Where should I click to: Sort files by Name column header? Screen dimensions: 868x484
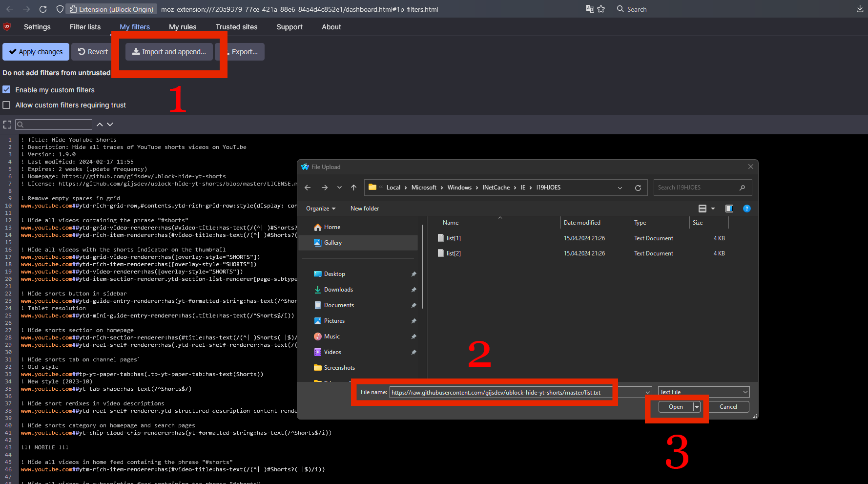[x=451, y=223]
